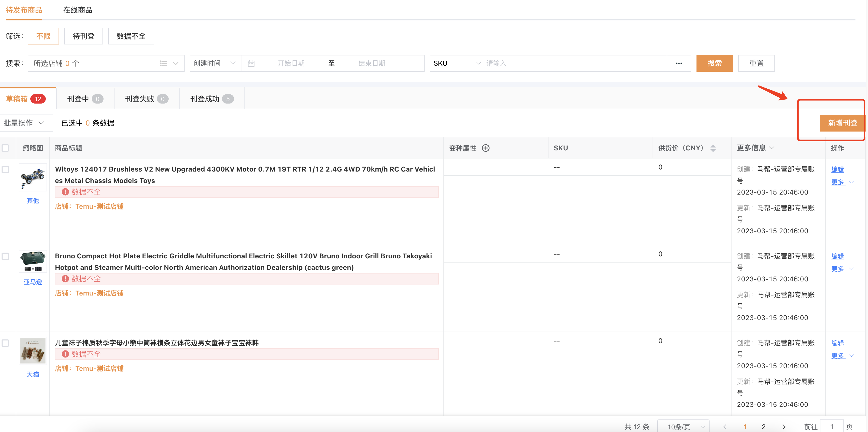Click previous page arrow in pagination
Screen dimensions: 868x432
coord(725,427)
